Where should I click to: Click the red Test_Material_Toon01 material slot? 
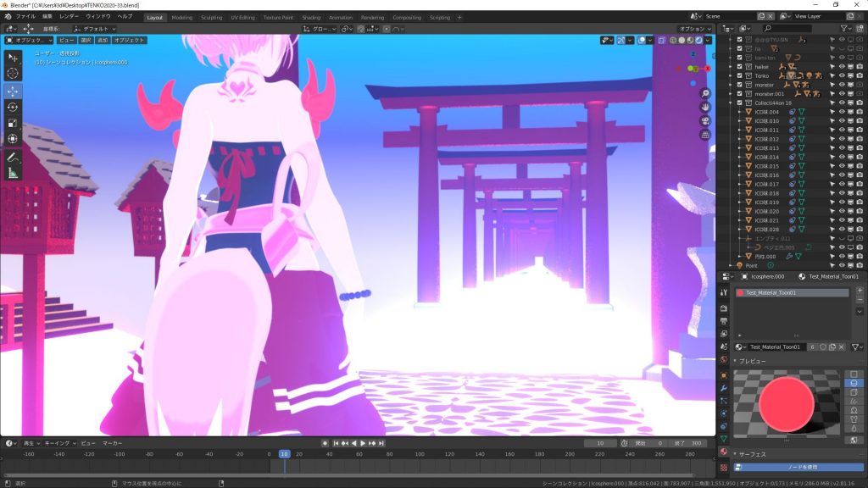click(x=793, y=292)
